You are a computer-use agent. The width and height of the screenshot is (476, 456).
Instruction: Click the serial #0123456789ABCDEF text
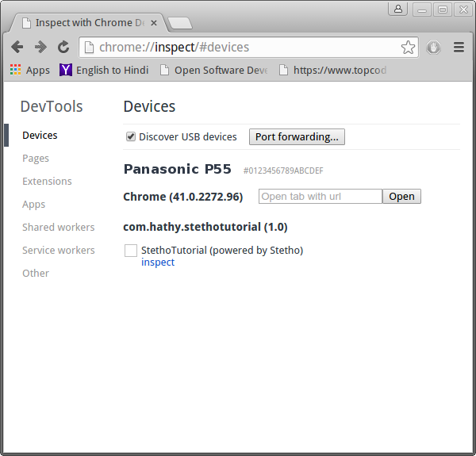[283, 171]
